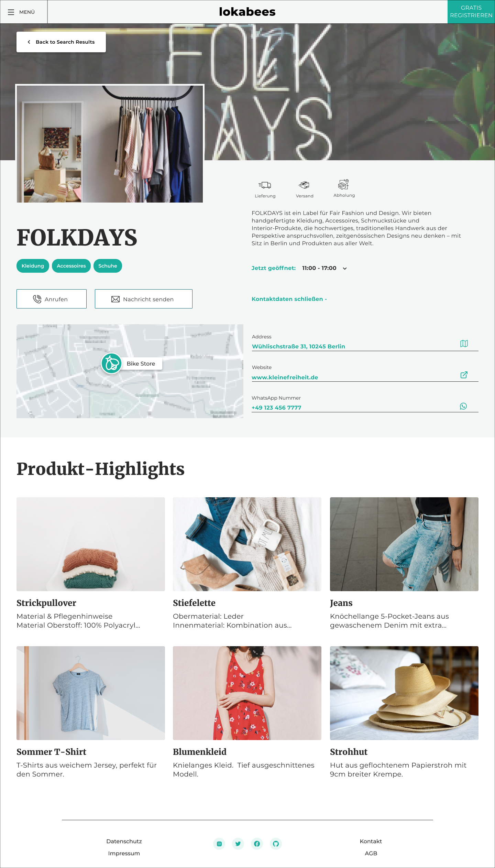The width and height of the screenshot is (495, 868).
Task: Click the Abholung pickup icon
Action: coord(344,184)
